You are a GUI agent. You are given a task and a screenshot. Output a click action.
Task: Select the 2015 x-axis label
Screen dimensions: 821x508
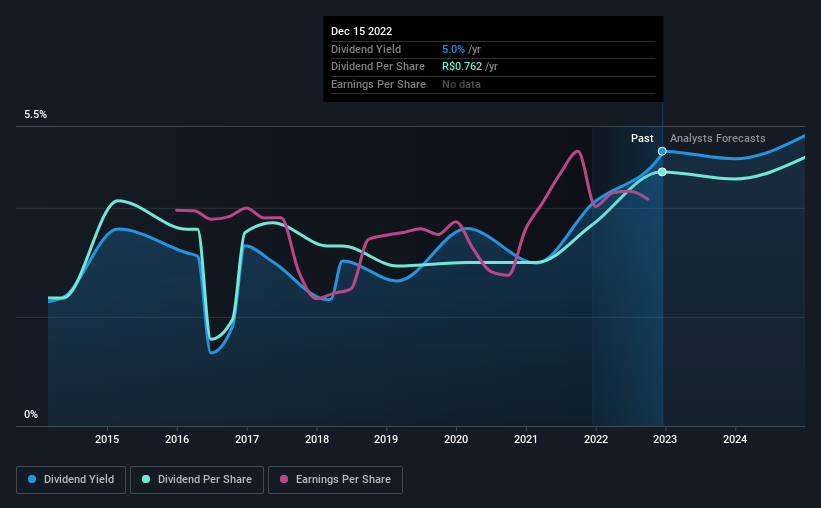click(107, 439)
